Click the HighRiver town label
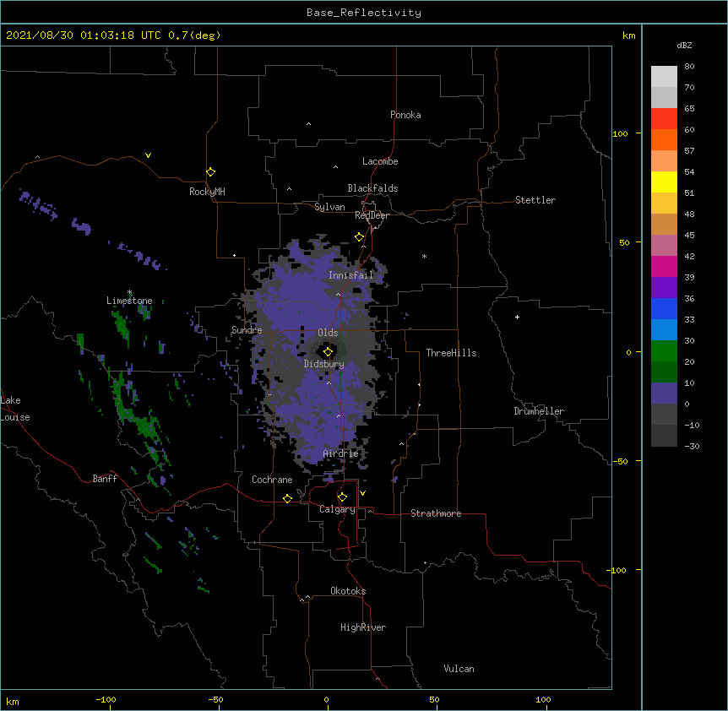Image resolution: width=728 pixels, height=711 pixels. pyautogui.click(x=363, y=627)
